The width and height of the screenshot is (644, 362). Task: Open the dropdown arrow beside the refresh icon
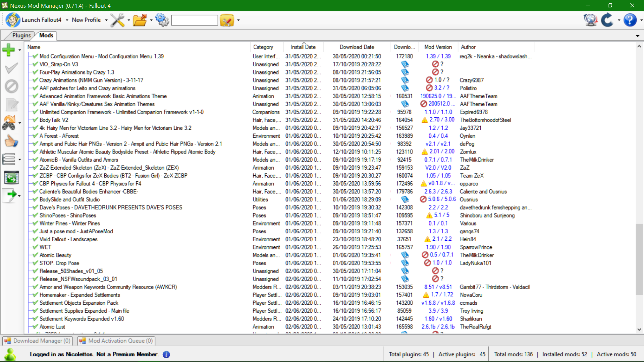click(x=619, y=20)
